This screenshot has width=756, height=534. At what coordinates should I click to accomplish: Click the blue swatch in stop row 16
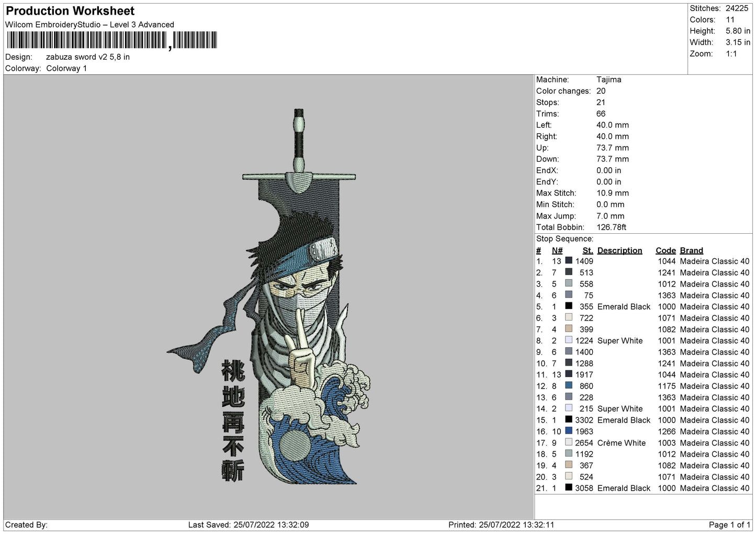[569, 431]
